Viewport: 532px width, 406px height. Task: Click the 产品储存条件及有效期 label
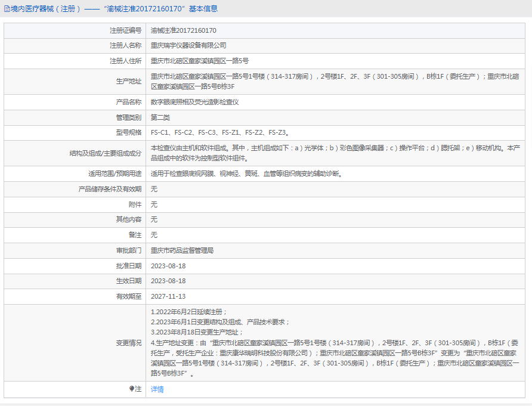(x=110, y=189)
